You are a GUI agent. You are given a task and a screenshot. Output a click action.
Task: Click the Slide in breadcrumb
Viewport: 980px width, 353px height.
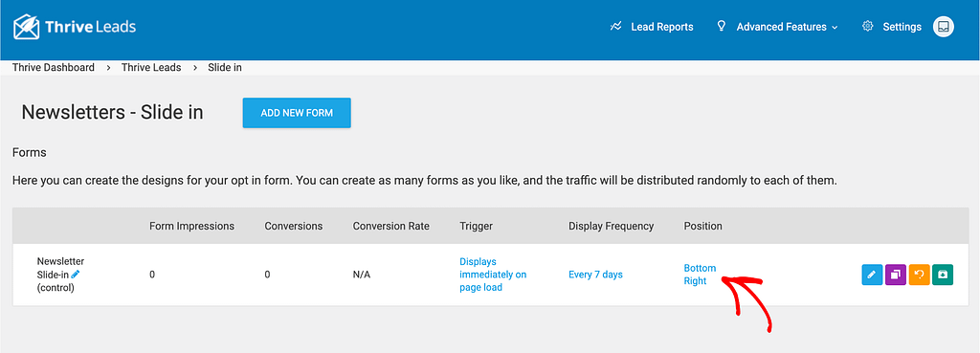(225, 68)
